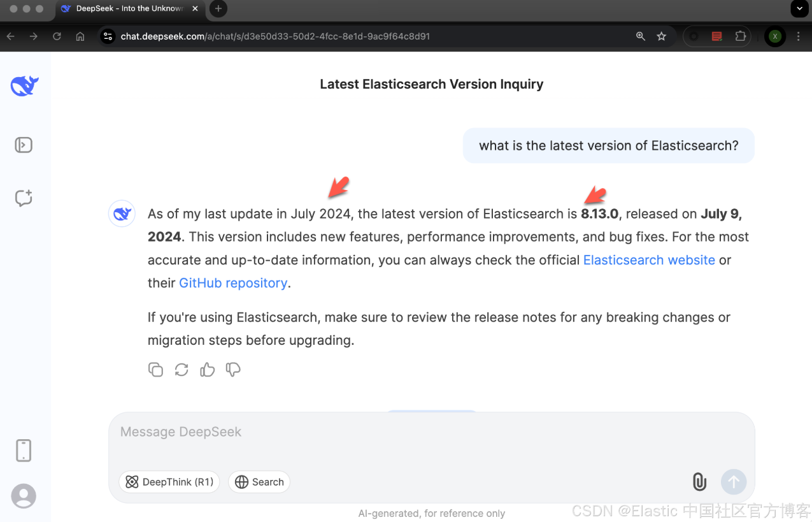Image resolution: width=812 pixels, height=522 pixels.
Task: Click the red extension icon in toolbar
Action: click(717, 36)
